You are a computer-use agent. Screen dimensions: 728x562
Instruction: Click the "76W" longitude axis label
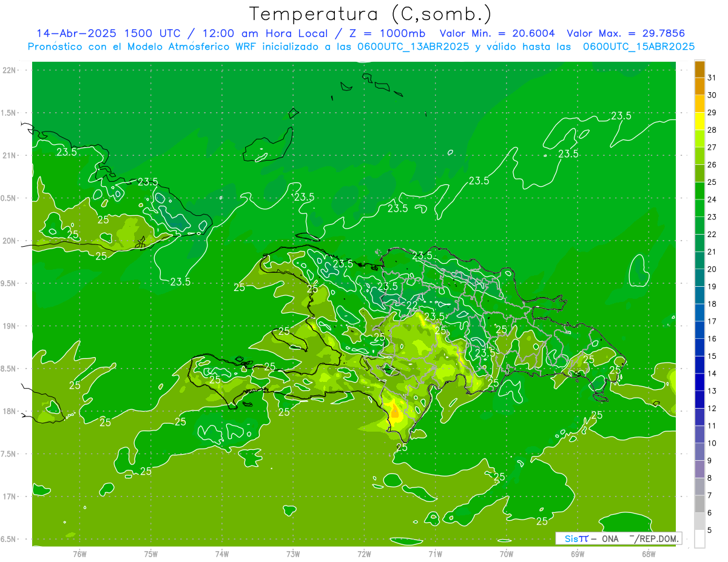[x=79, y=554]
